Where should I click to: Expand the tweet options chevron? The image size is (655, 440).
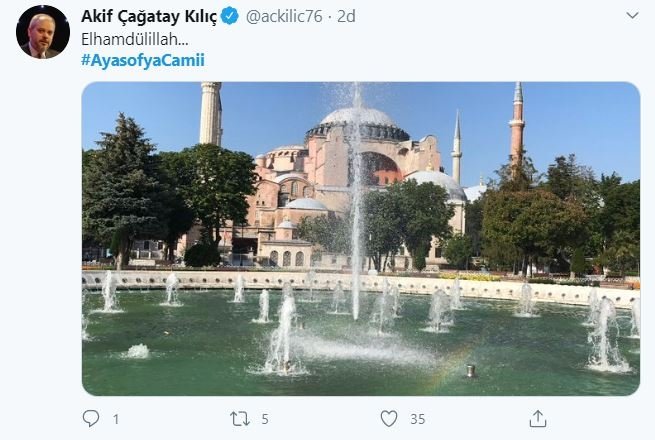[632, 16]
